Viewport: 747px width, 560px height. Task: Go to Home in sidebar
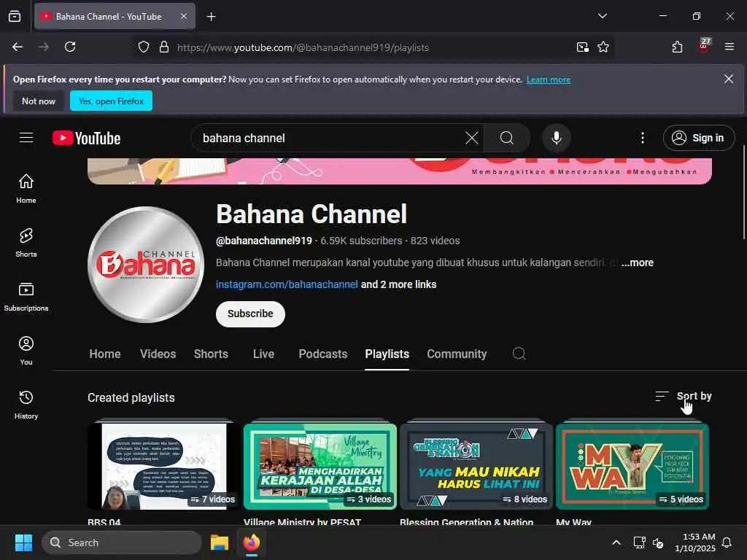point(26,189)
